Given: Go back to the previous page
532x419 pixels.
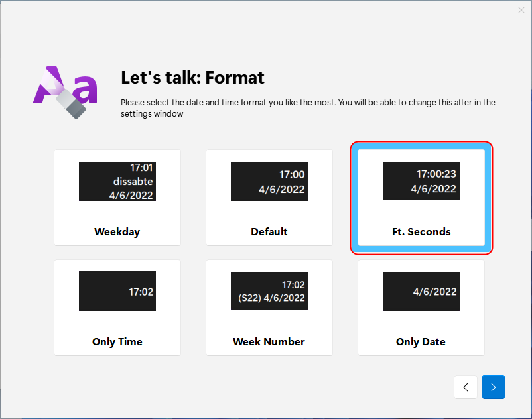Looking at the screenshot, I should coord(466,387).
